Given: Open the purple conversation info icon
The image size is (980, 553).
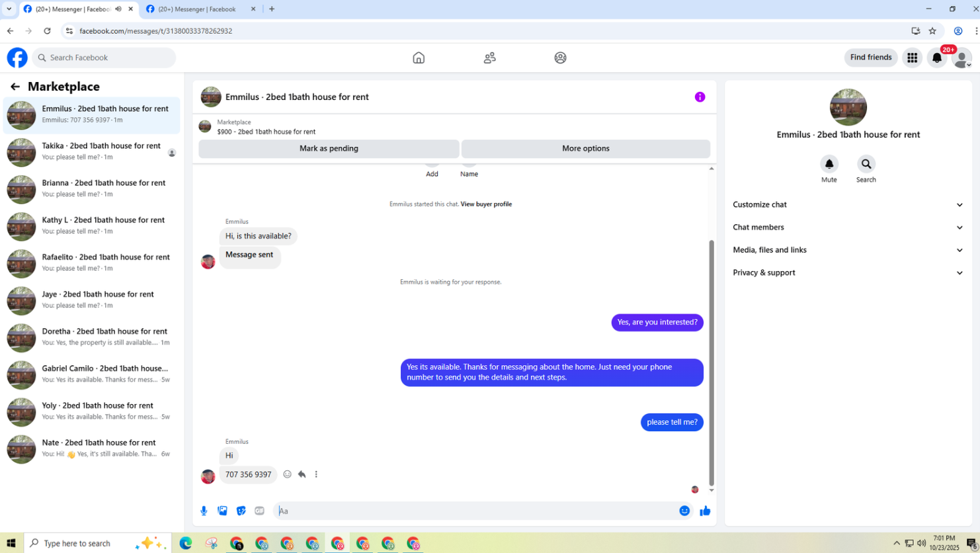Looking at the screenshot, I should (700, 97).
